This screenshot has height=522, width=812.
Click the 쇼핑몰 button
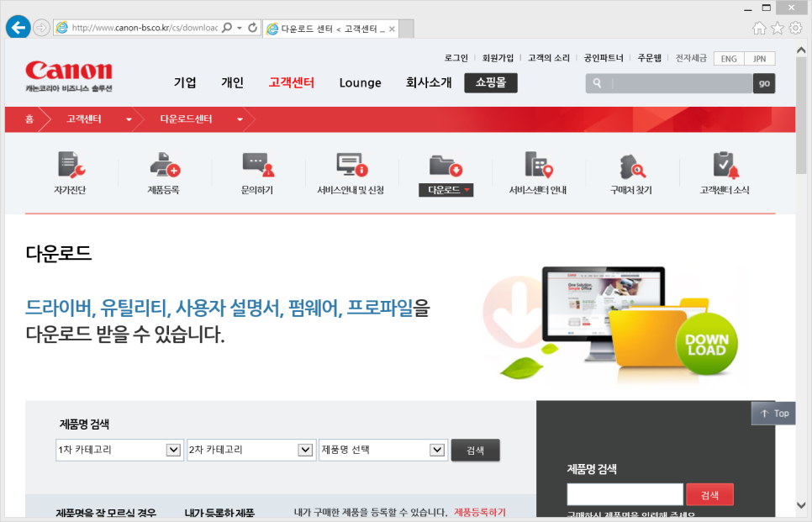(x=491, y=83)
